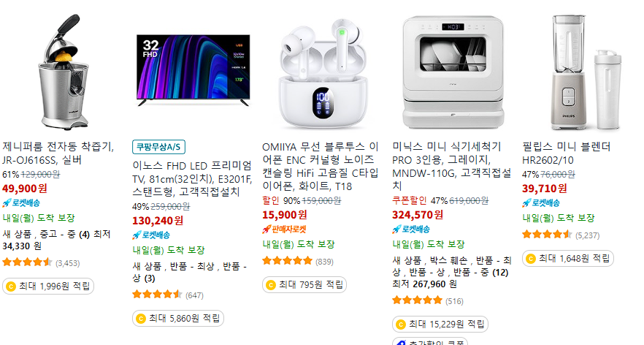Click the coin icon beside 최대 15,229원 적립
Screen dimensions: 644x345
click(401, 325)
